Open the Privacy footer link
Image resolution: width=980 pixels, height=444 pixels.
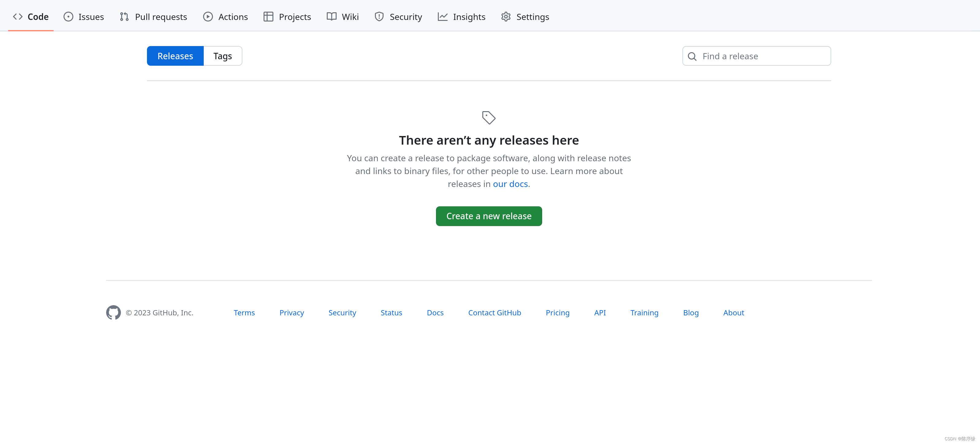tap(291, 312)
